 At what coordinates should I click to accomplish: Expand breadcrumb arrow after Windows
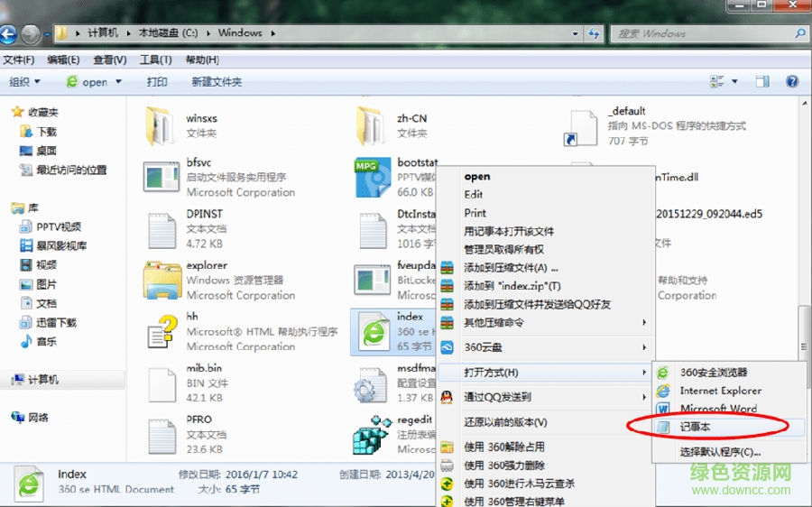pyautogui.click(x=272, y=33)
